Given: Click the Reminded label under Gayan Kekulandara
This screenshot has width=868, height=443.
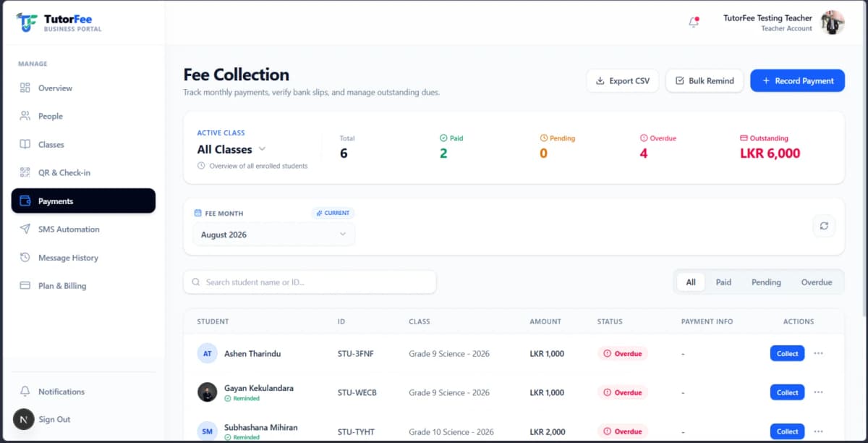Looking at the screenshot, I should (242, 399).
